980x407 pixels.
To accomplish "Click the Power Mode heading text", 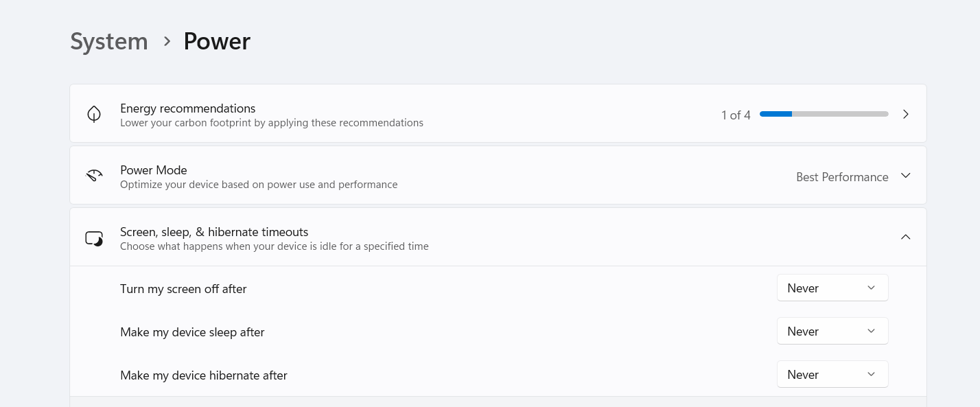I will (x=153, y=170).
